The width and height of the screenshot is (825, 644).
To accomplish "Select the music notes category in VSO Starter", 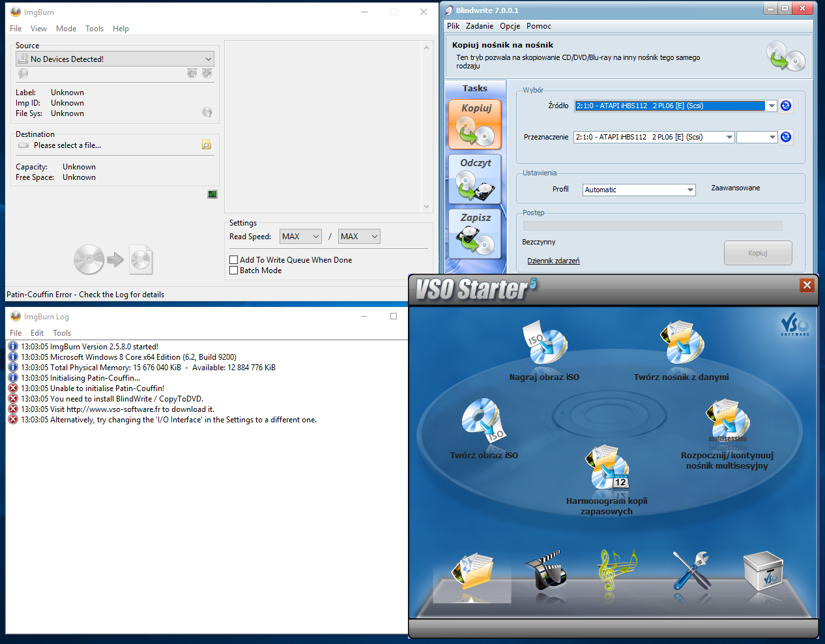I will [x=616, y=570].
